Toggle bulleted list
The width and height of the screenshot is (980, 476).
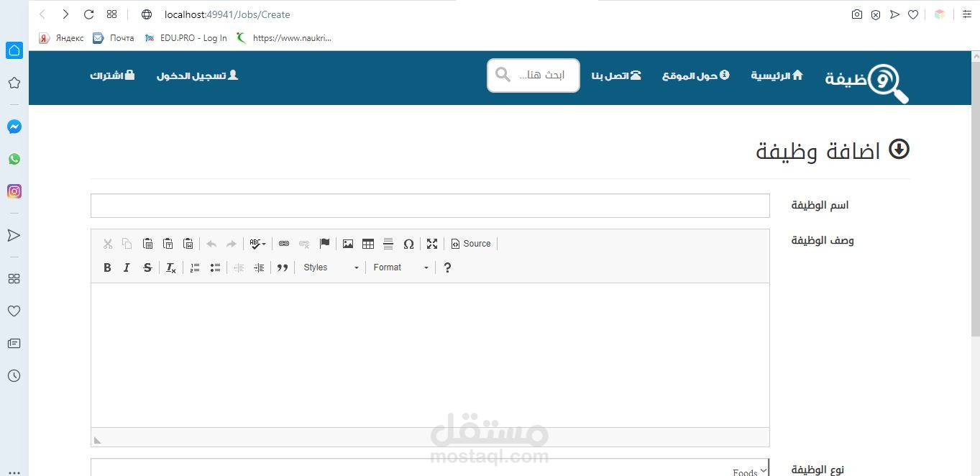coord(215,267)
